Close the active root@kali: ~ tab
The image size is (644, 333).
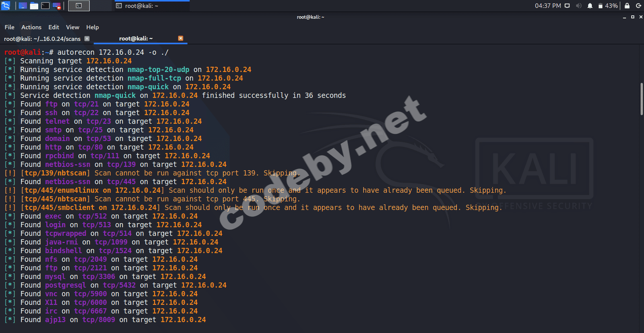[x=181, y=38]
